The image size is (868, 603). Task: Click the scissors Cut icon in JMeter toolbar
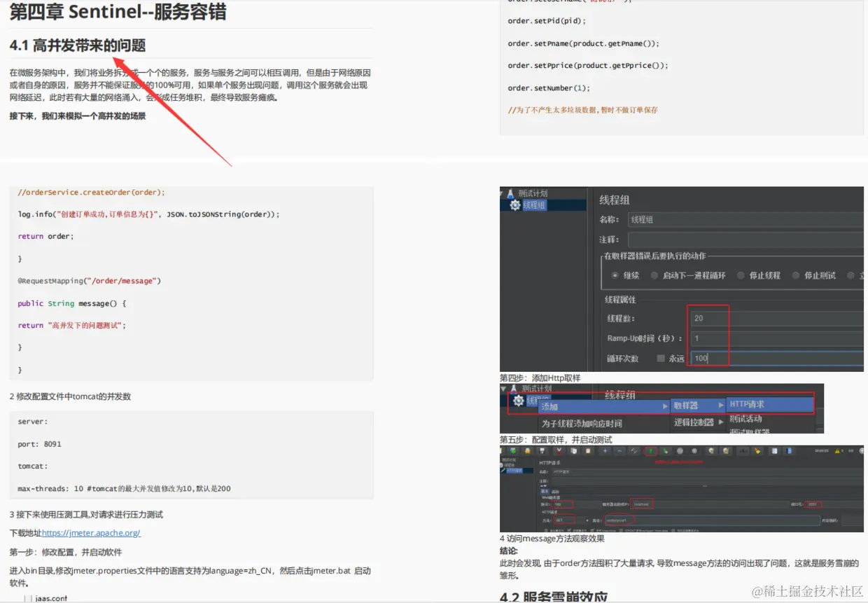[x=559, y=450]
